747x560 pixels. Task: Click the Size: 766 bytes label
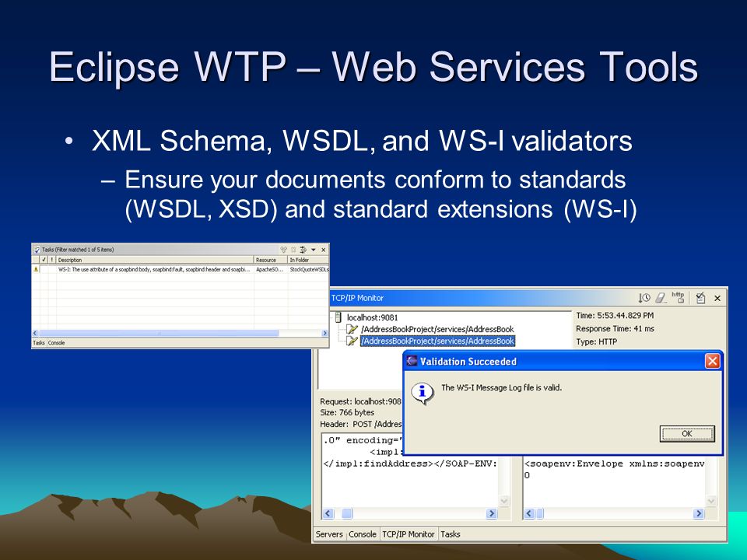347,412
